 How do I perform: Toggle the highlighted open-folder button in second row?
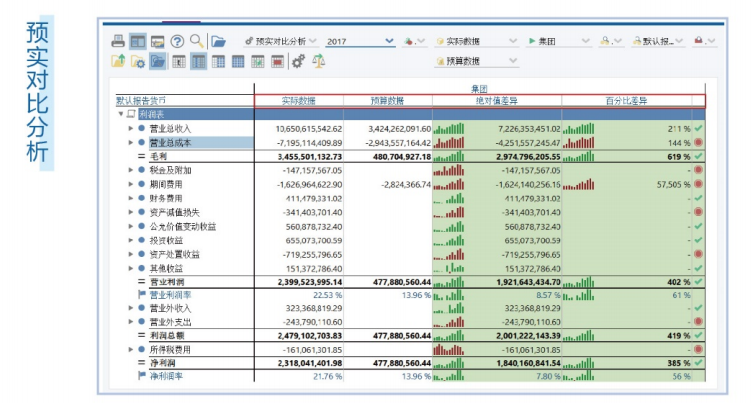coord(158,61)
